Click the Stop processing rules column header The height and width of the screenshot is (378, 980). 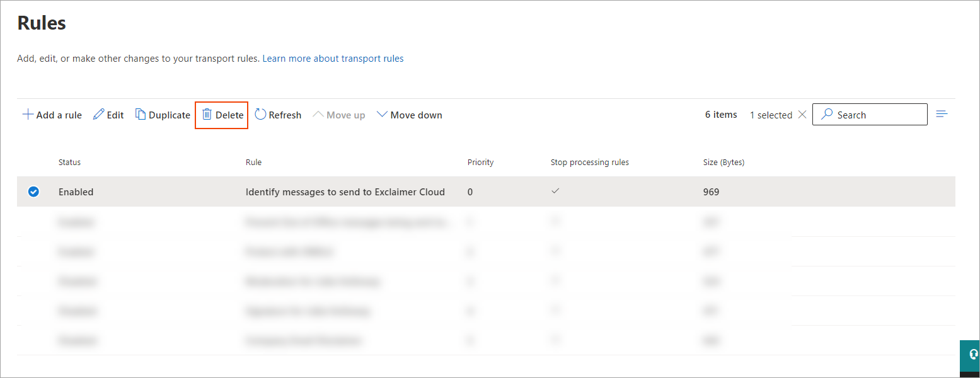[x=589, y=163]
